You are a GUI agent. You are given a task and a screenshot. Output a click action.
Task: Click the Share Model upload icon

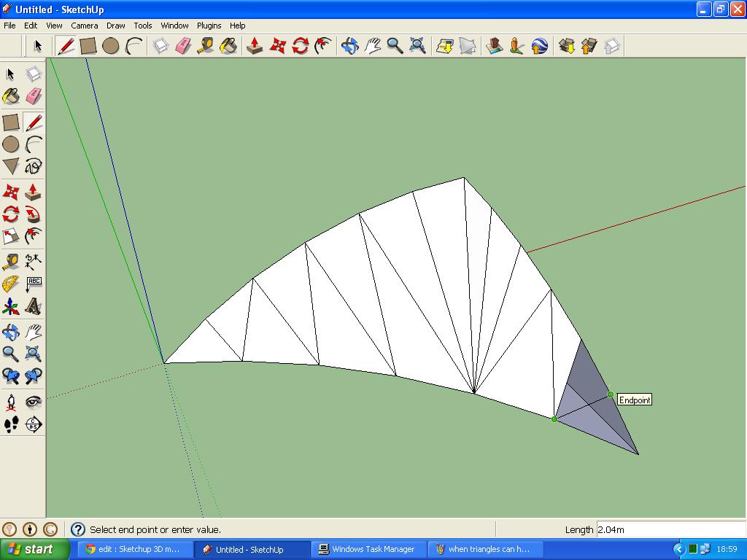coord(589,46)
